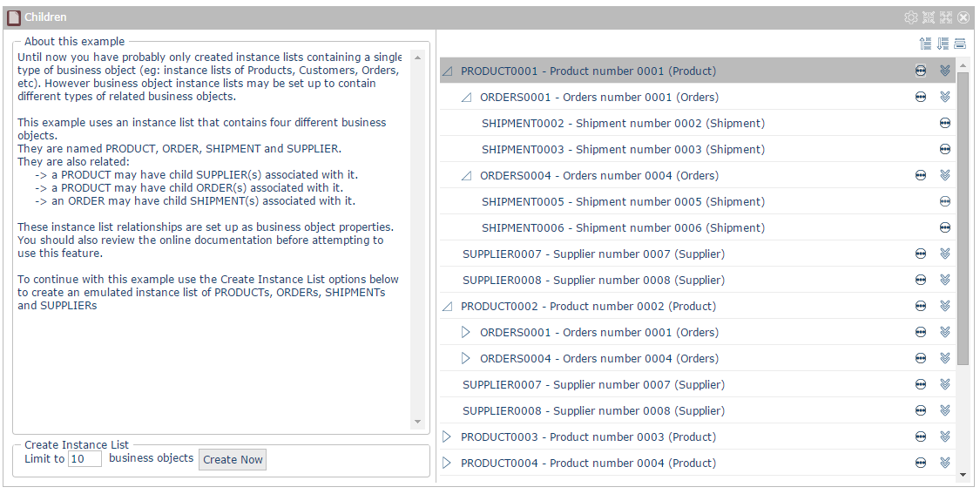Click the shrink-panel icon beside the gear

[x=929, y=17]
